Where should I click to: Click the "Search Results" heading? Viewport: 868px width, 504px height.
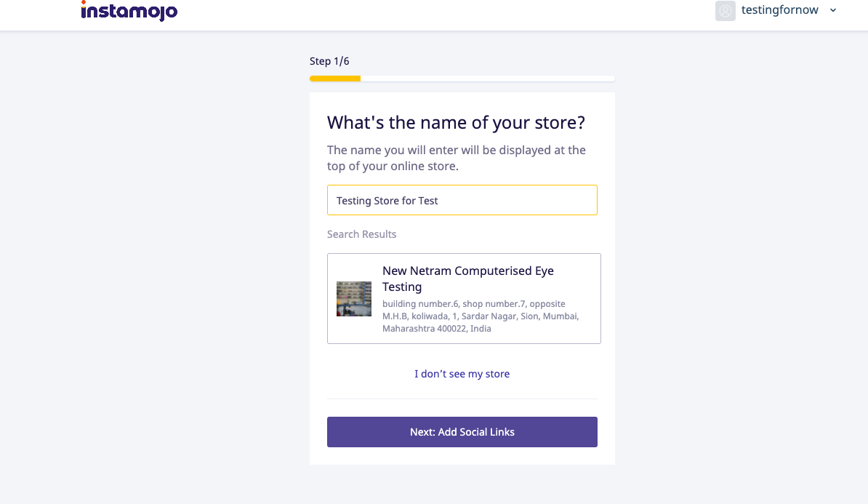coord(361,233)
